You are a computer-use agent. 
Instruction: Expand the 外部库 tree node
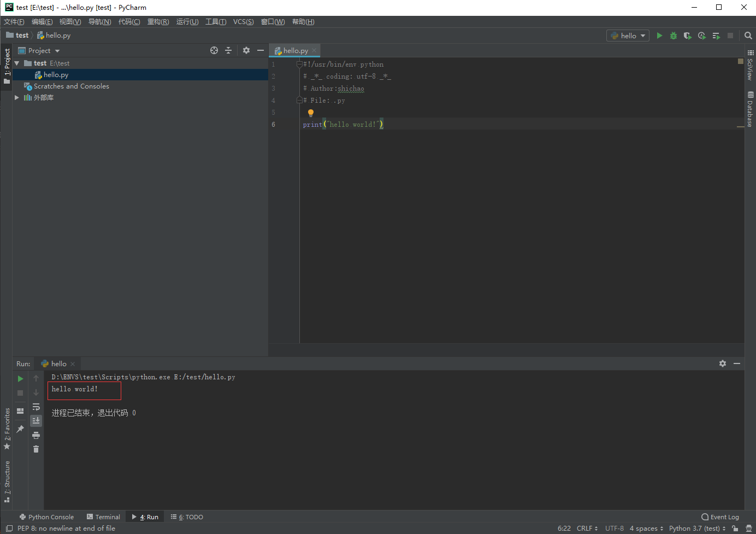(17, 98)
